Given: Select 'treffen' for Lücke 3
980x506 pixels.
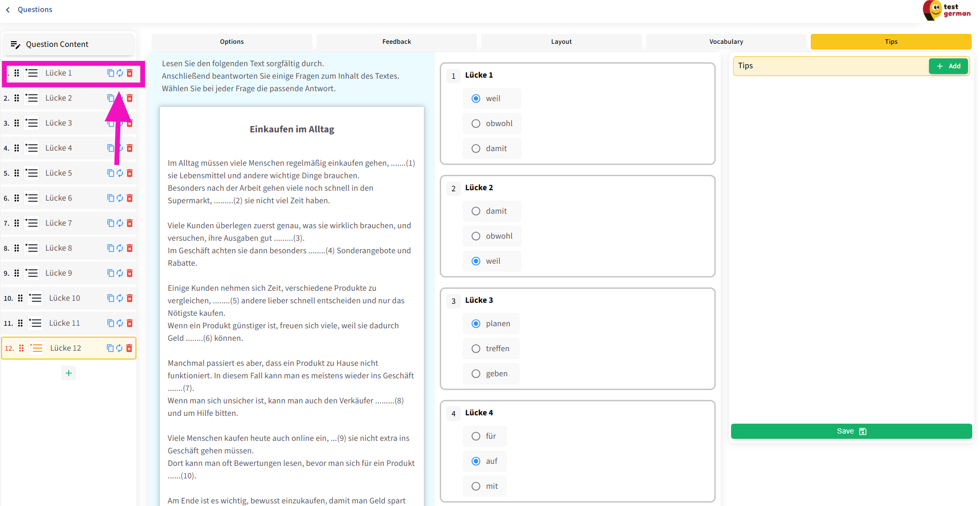Looking at the screenshot, I should (x=476, y=349).
